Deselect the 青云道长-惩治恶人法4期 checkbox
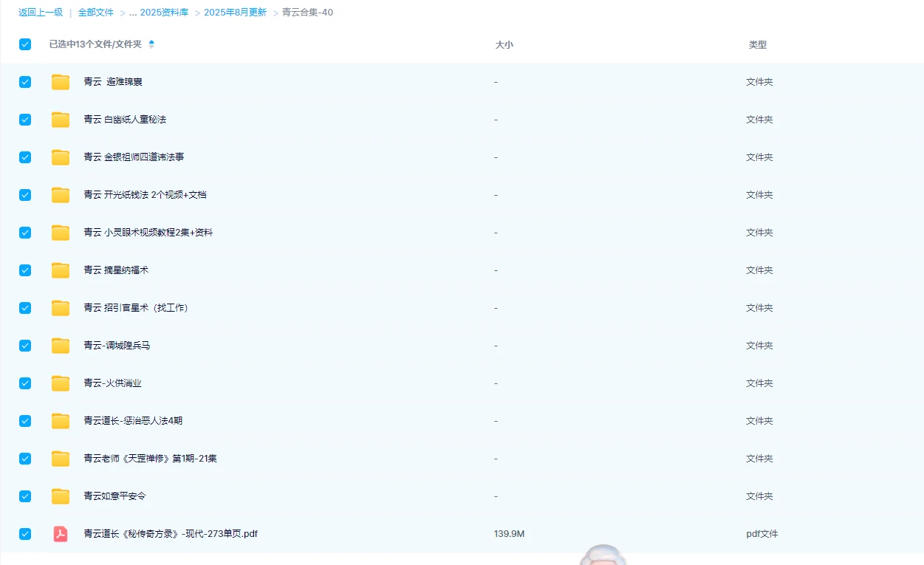 pos(25,421)
